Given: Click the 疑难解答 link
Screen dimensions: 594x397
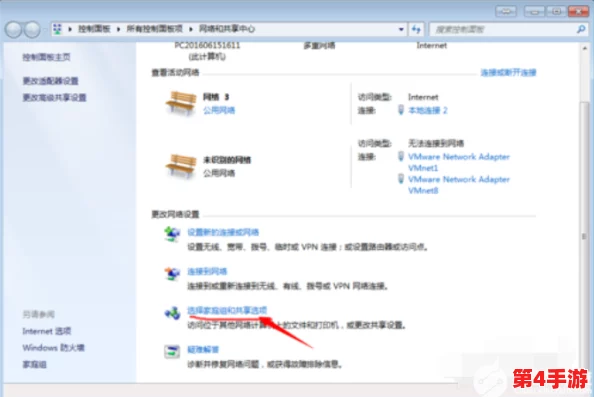Looking at the screenshot, I should point(203,349).
